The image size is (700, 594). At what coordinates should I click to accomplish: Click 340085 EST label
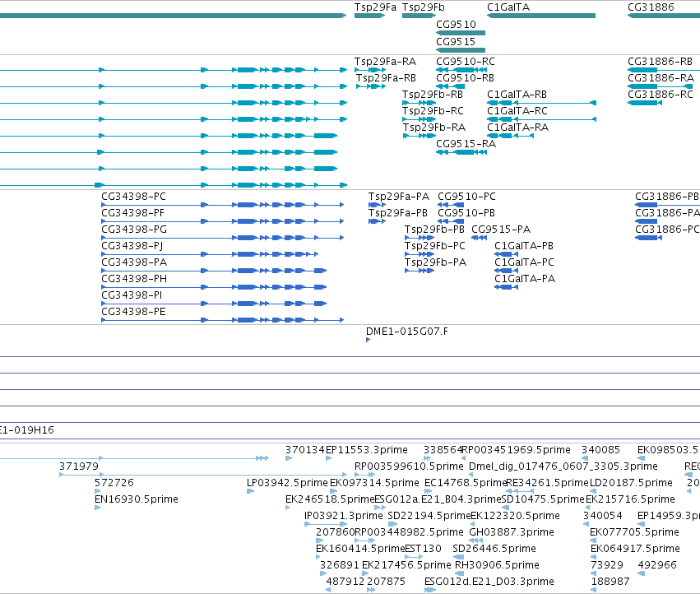pos(600,450)
